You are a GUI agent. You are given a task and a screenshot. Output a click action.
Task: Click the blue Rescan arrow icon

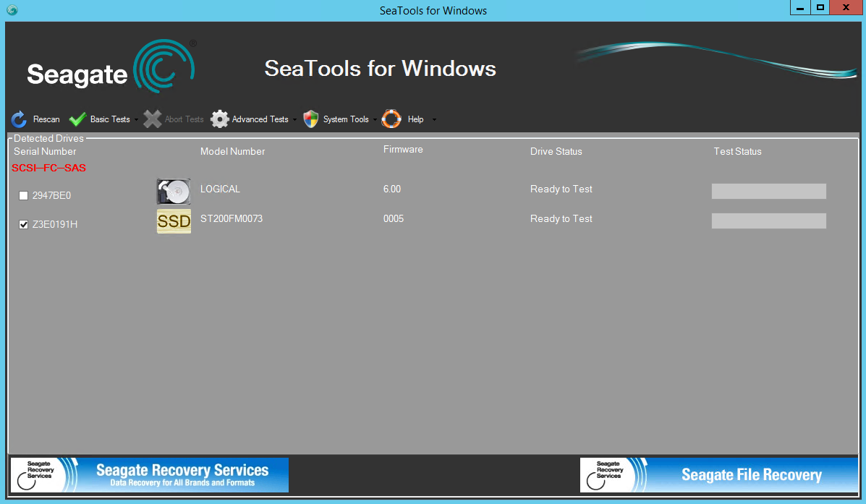[19, 119]
